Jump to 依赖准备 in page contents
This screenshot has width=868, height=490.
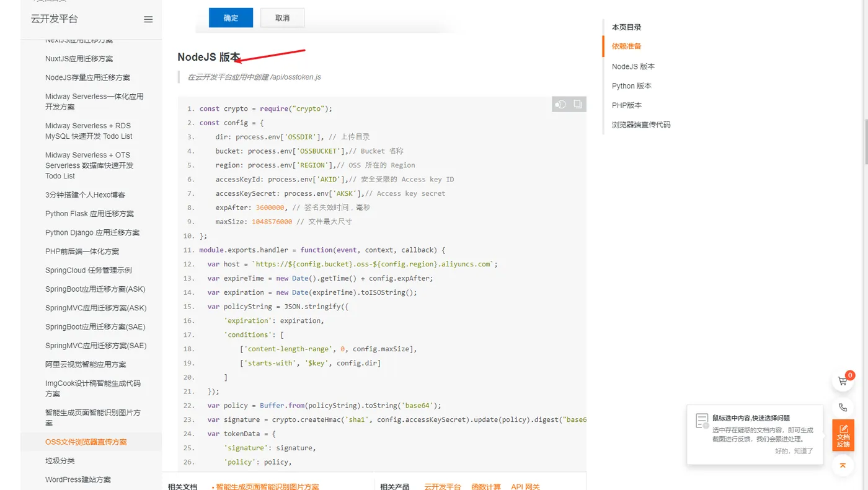[626, 46]
